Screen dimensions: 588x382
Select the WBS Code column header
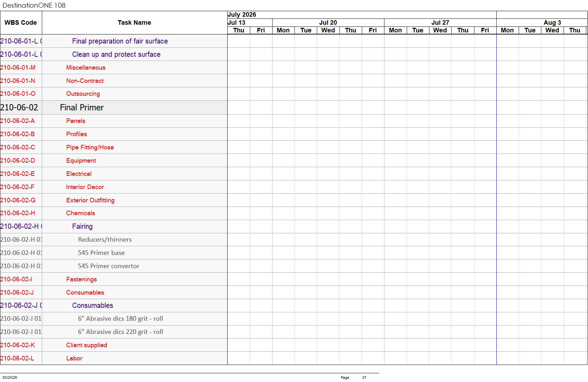(21, 23)
